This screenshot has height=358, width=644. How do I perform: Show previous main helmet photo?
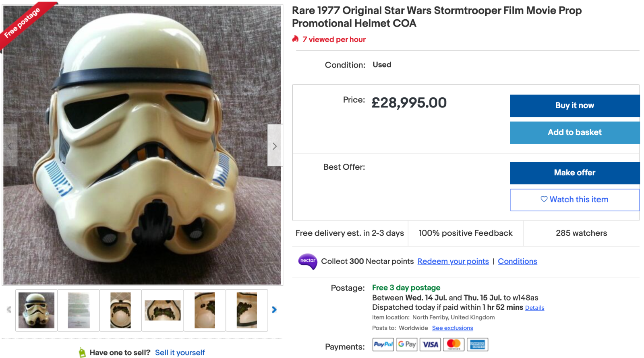click(10, 146)
